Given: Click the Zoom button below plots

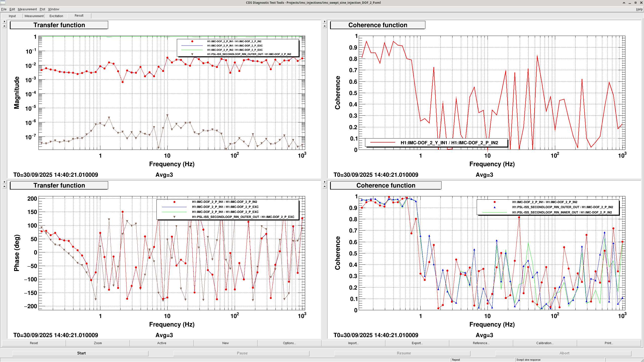Looking at the screenshot, I should click(98, 343).
